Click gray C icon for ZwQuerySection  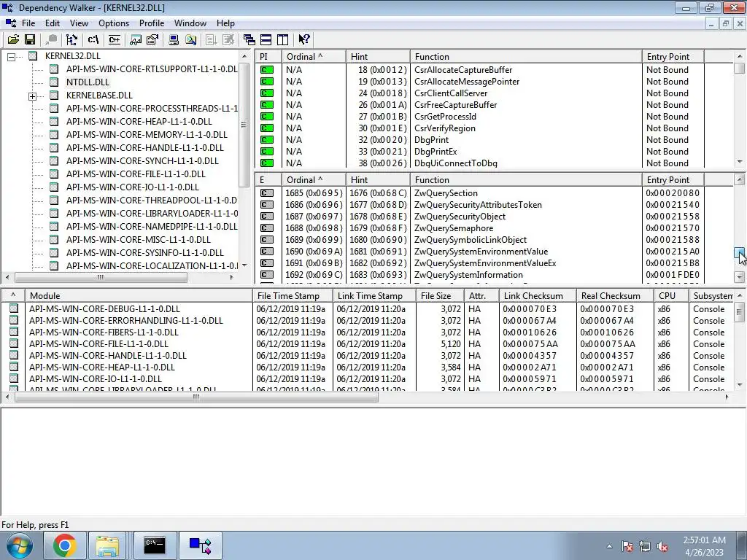[x=267, y=193]
